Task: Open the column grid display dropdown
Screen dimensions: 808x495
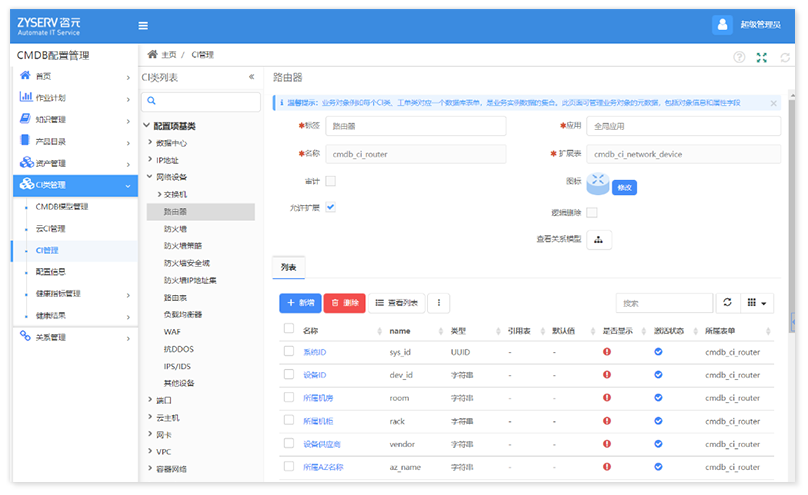Action: [757, 302]
